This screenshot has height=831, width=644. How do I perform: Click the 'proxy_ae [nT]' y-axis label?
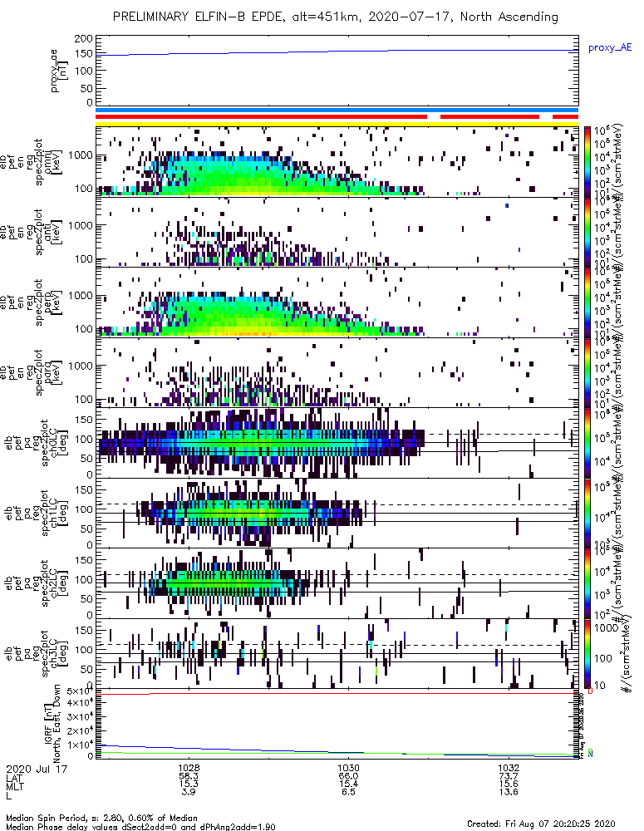(x=58, y=71)
